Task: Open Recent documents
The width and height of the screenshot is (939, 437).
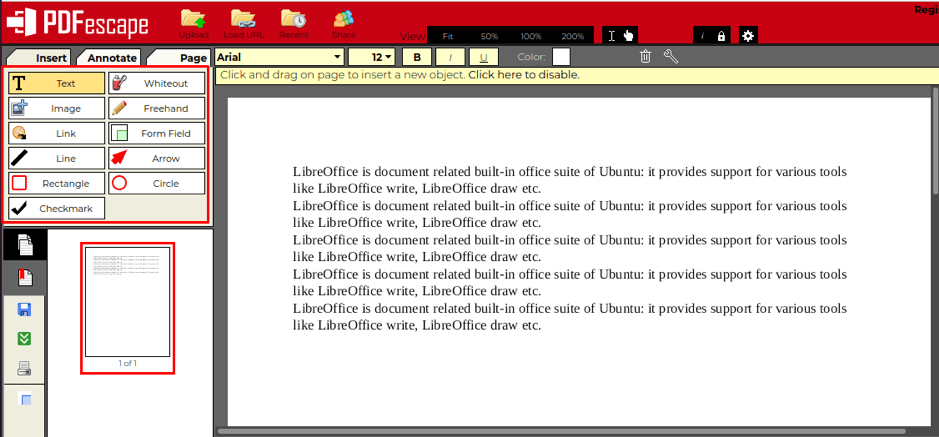Action: [294, 24]
